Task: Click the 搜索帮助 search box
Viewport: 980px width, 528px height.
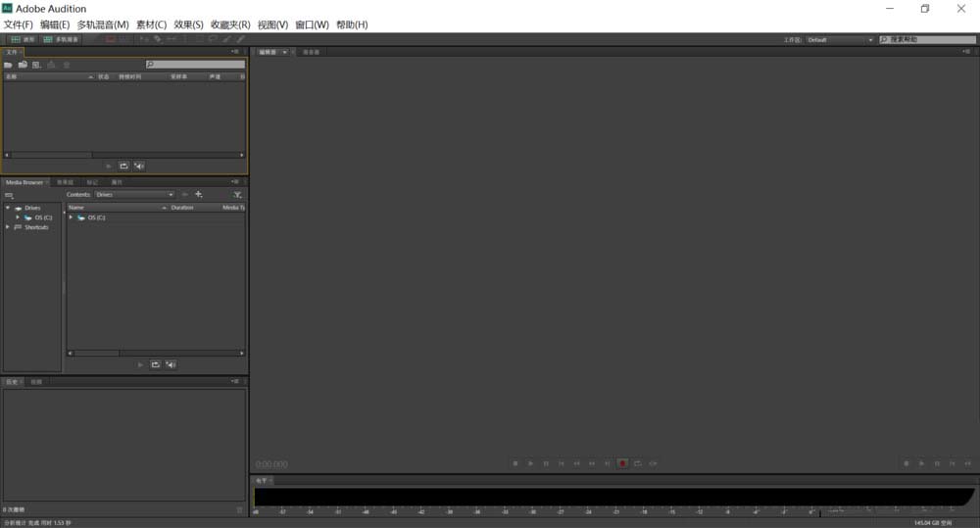Action: tap(927, 39)
